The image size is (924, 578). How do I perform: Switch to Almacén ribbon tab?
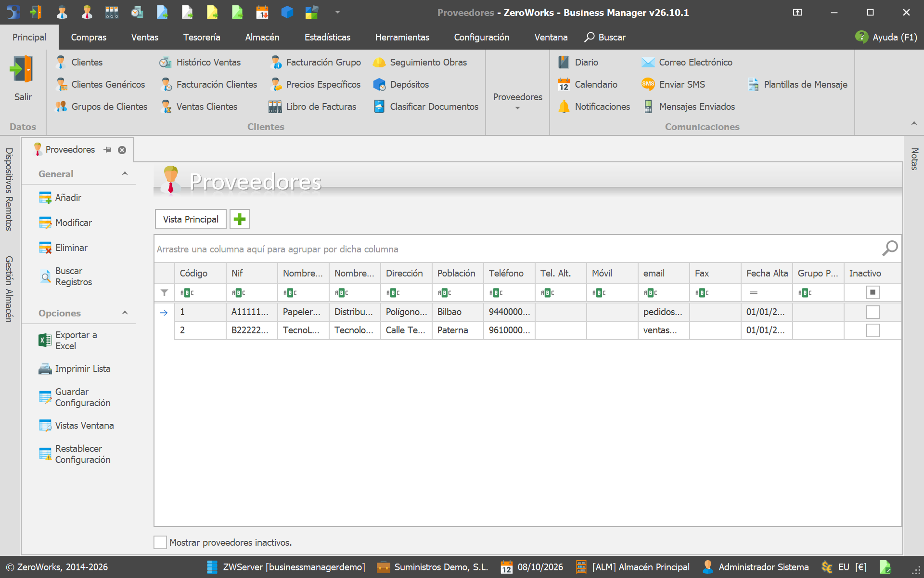click(x=262, y=37)
